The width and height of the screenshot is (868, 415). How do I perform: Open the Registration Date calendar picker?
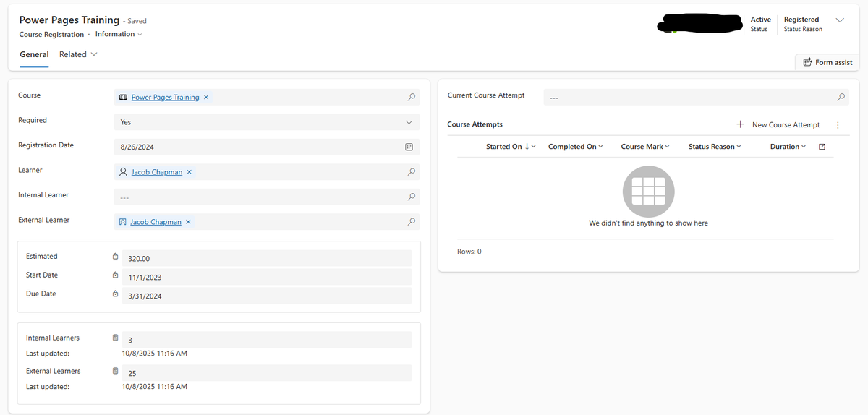click(x=409, y=147)
